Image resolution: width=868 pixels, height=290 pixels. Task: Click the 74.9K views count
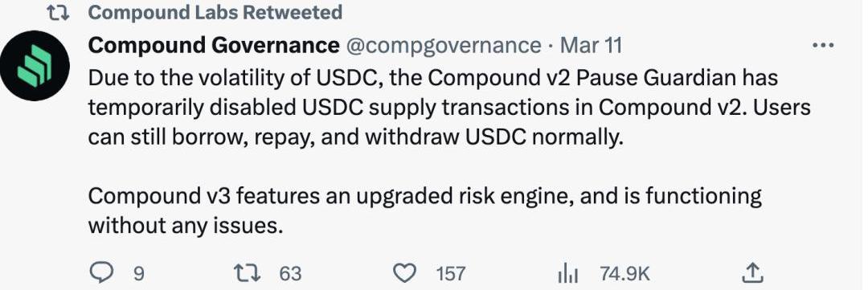click(x=624, y=273)
